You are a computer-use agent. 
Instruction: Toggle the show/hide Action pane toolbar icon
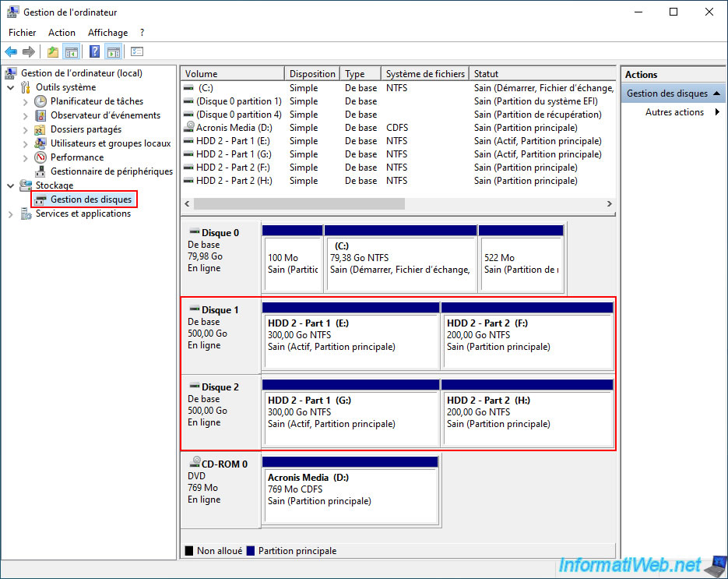pyautogui.click(x=113, y=52)
